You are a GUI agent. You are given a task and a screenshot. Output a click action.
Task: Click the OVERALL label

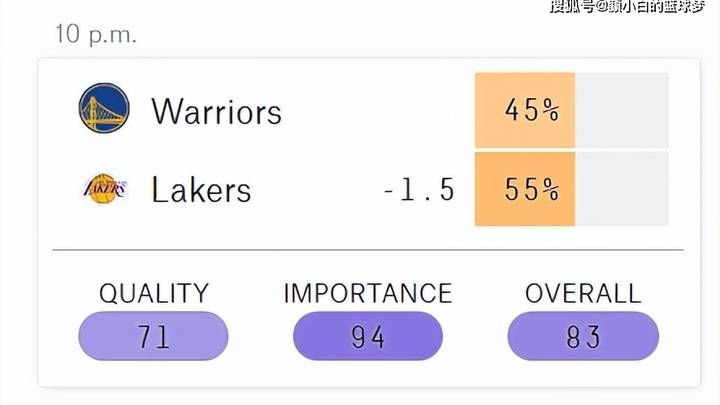point(583,293)
